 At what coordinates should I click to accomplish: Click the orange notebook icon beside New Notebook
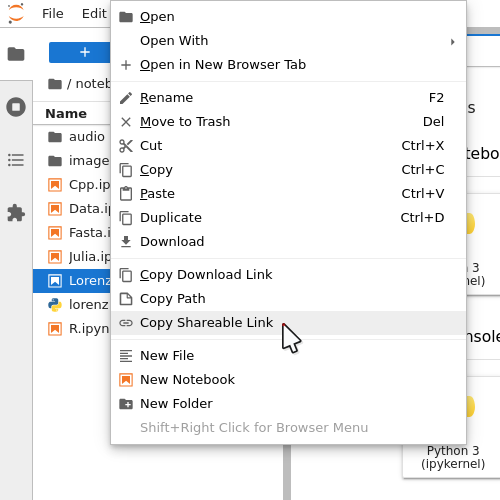(126, 380)
